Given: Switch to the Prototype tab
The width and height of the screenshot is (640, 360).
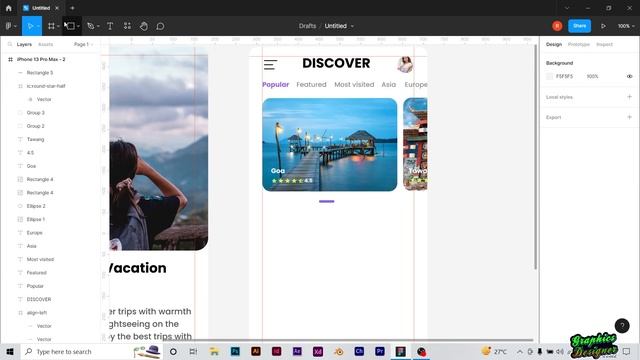Looking at the screenshot, I should tap(579, 44).
